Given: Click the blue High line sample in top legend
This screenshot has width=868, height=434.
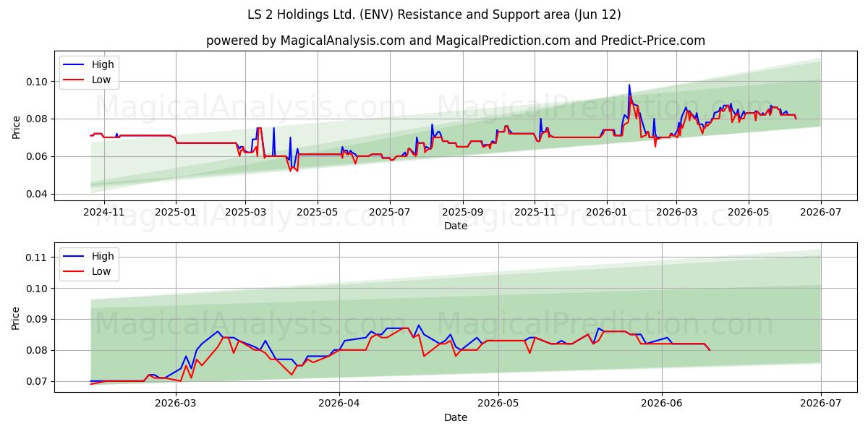Looking at the screenshot, I should coord(75,64).
